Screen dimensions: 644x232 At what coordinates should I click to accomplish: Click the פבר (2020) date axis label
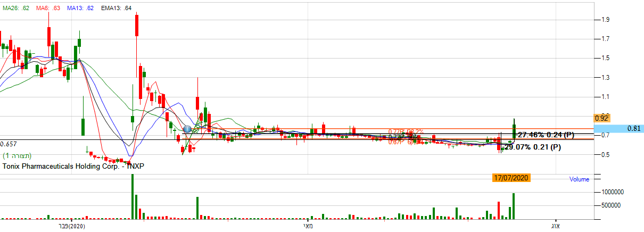71,227
